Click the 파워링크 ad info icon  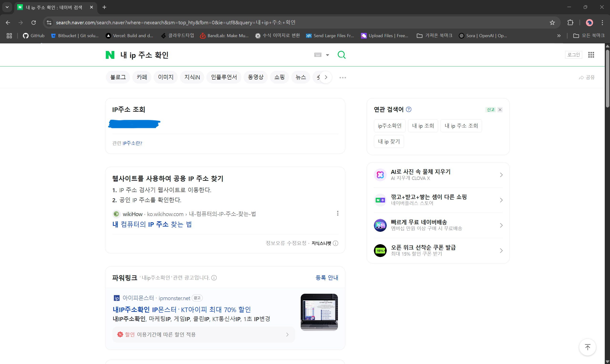point(214,278)
